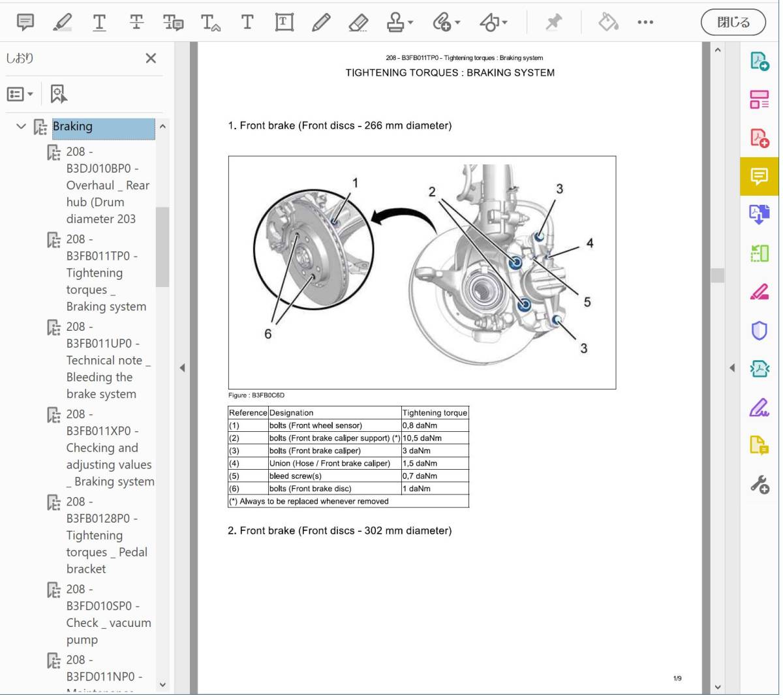Click table cell 'bleed screw(s)'
Screen dimensions: 783x700
335,476
